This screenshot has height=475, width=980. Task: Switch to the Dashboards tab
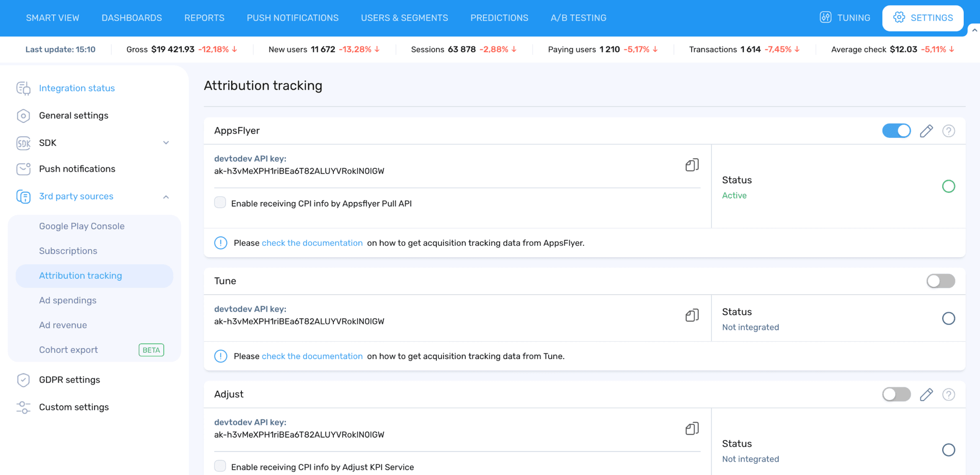(x=132, y=17)
